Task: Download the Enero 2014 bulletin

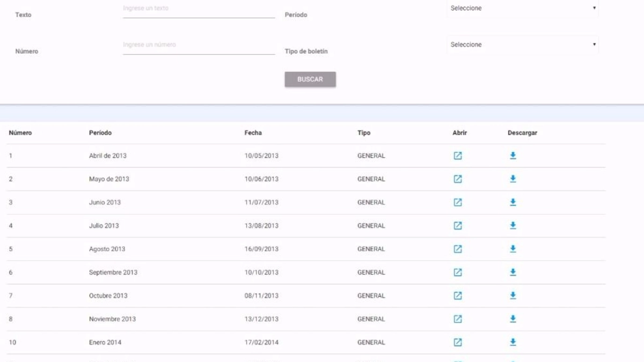Action: pos(513,342)
